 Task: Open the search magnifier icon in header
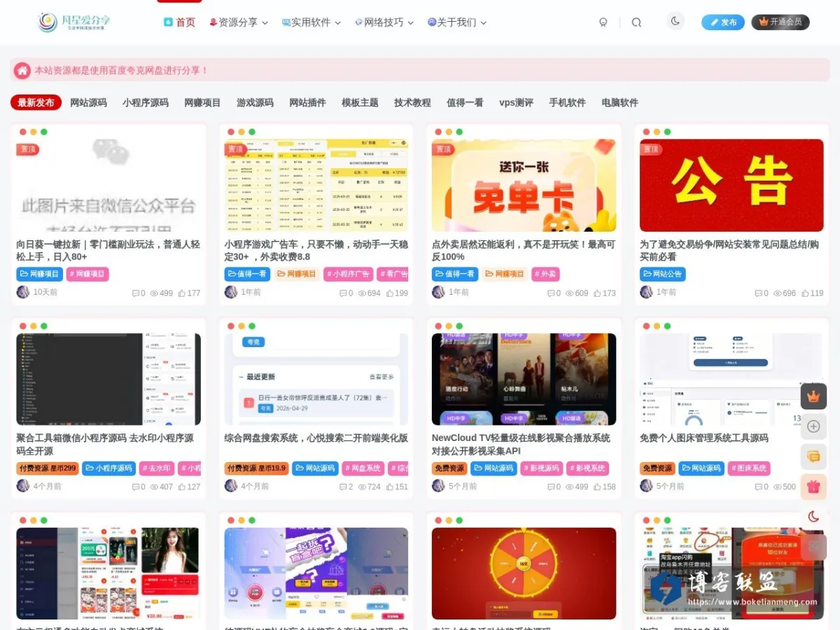636,22
